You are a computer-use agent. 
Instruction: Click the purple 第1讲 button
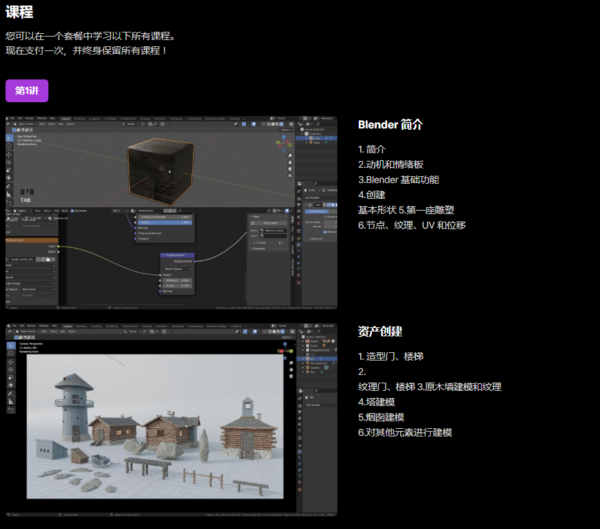click(27, 91)
